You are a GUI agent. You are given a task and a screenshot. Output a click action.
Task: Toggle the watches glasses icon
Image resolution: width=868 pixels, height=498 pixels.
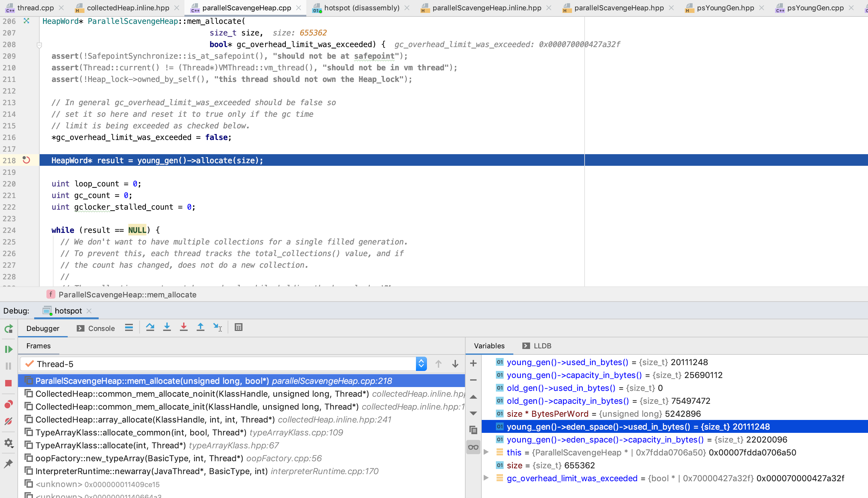point(473,447)
